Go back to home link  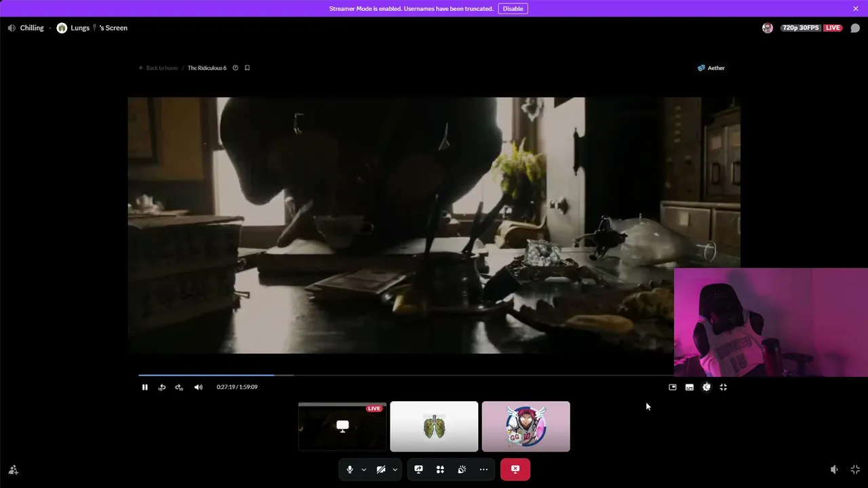click(x=159, y=68)
